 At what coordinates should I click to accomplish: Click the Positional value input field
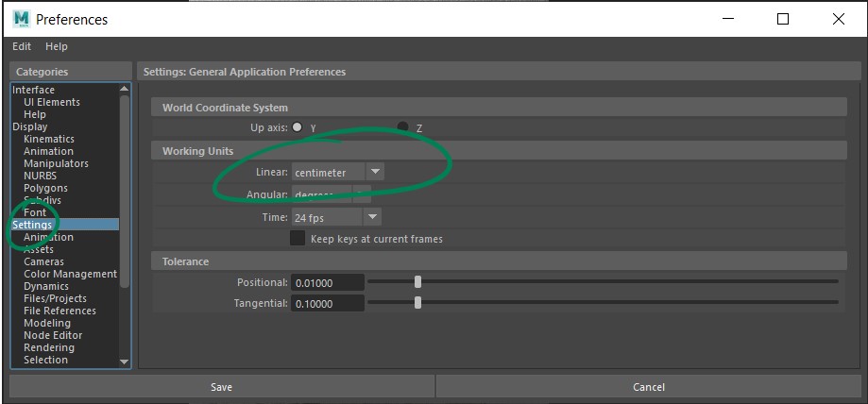point(328,283)
